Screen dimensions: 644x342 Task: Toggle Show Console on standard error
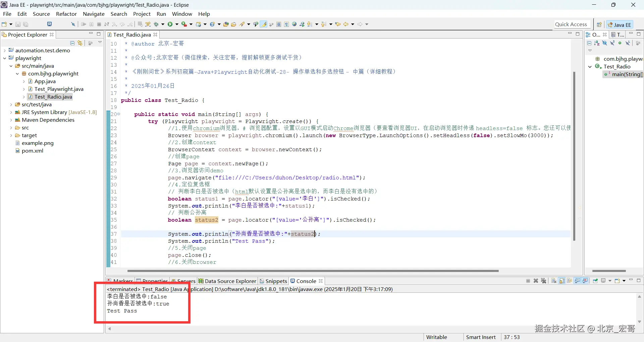[x=585, y=281]
